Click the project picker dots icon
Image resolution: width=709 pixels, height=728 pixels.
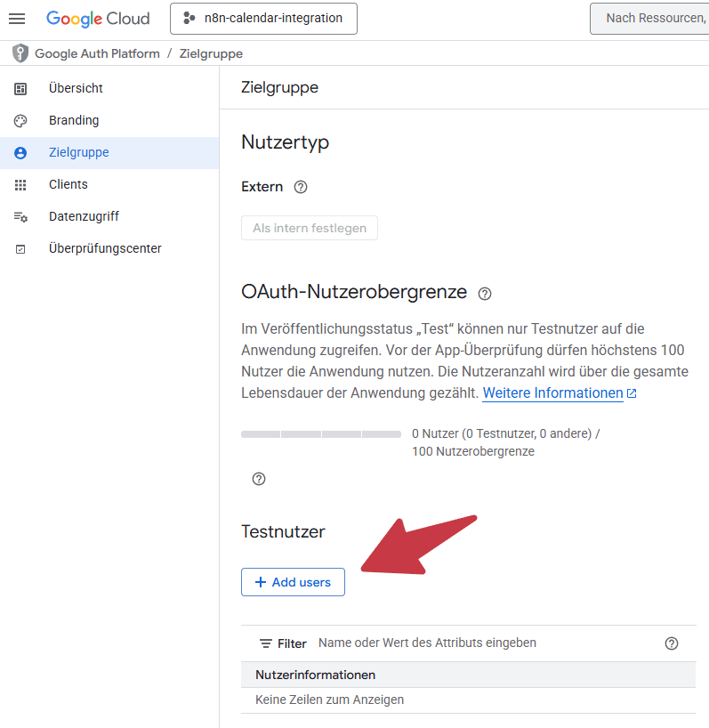(189, 18)
